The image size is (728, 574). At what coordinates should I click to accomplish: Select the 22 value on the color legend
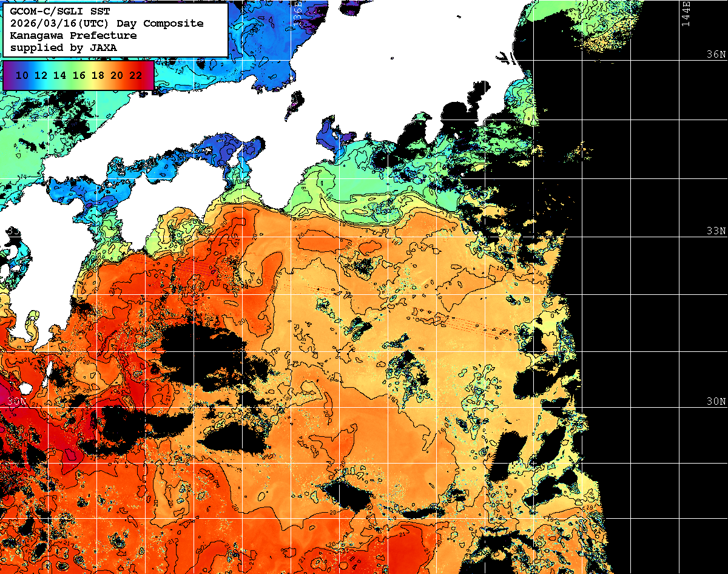pyautogui.click(x=136, y=75)
